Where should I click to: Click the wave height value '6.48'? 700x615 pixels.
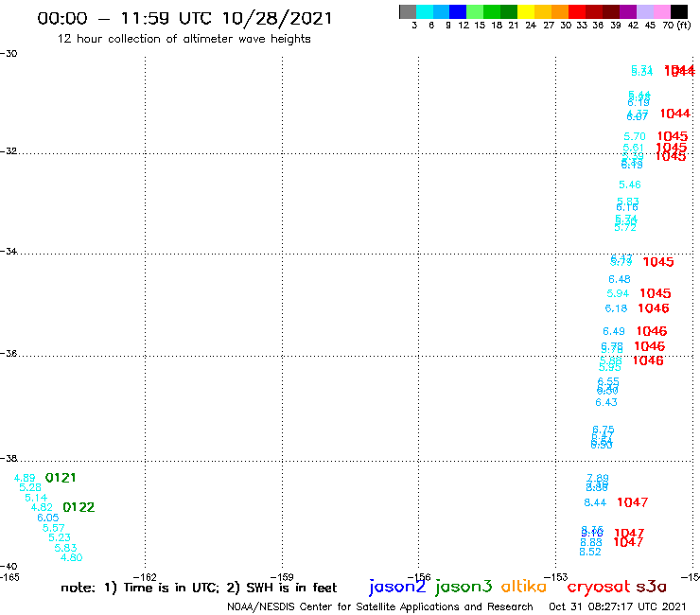click(x=620, y=279)
